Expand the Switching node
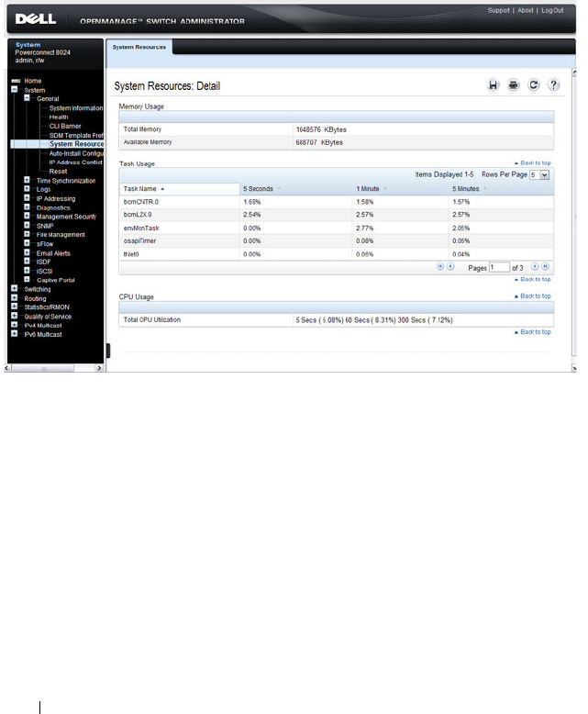 14,288
